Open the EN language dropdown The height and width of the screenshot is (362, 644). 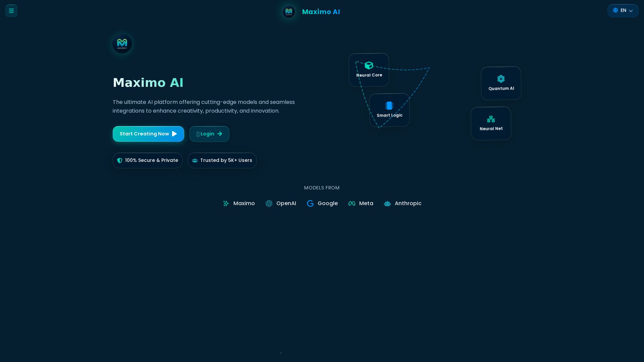(x=623, y=10)
